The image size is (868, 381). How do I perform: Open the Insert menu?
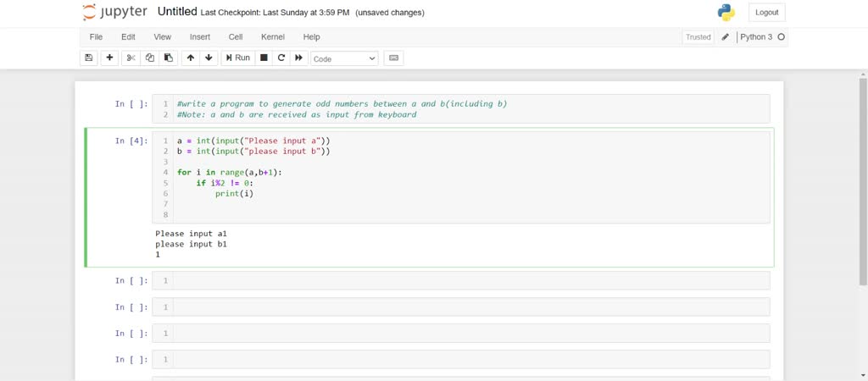coord(200,37)
